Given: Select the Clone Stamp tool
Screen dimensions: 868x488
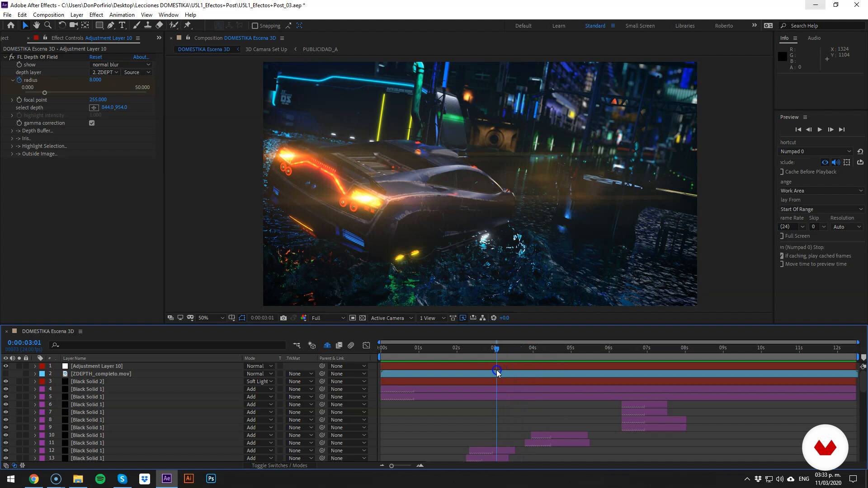Looking at the screenshot, I should pos(147,25).
